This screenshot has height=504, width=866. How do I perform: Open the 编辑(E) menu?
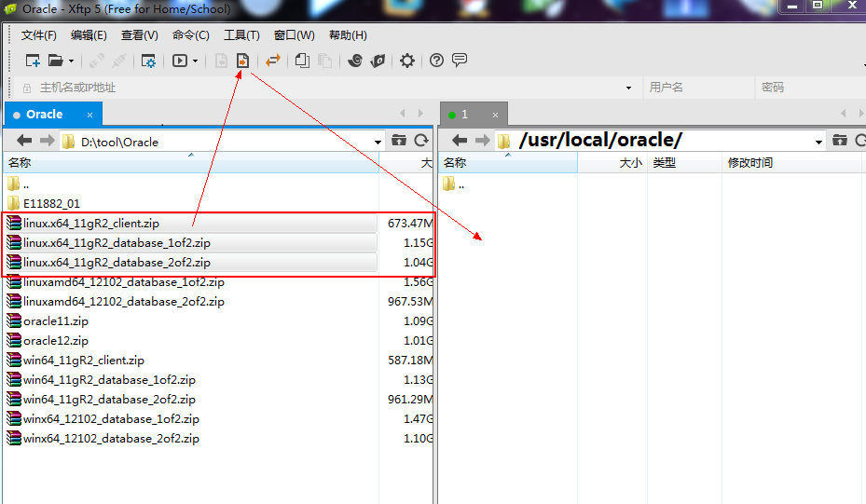(89, 35)
